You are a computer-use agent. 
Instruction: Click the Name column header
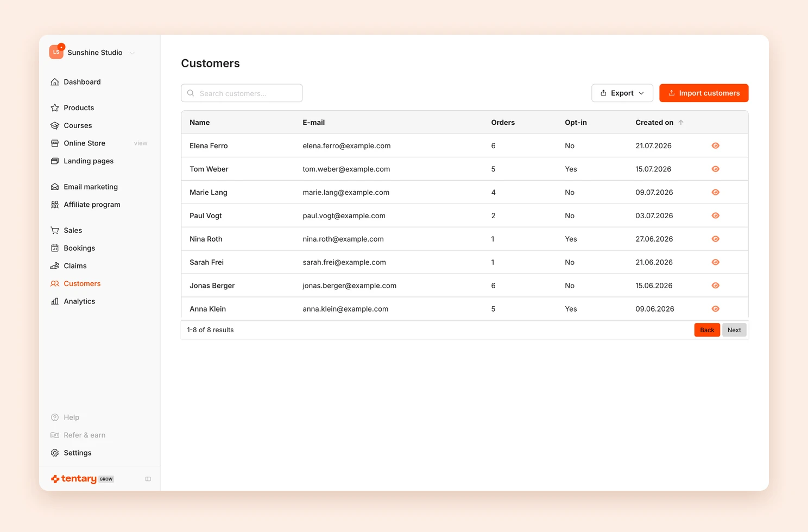tap(200, 123)
